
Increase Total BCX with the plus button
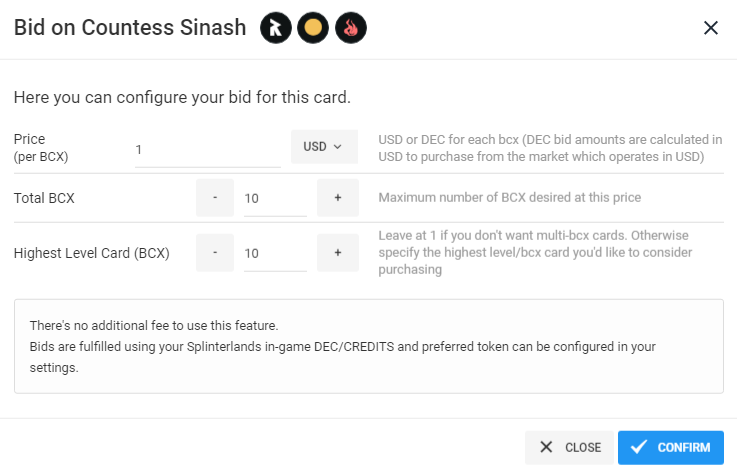tap(338, 198)
